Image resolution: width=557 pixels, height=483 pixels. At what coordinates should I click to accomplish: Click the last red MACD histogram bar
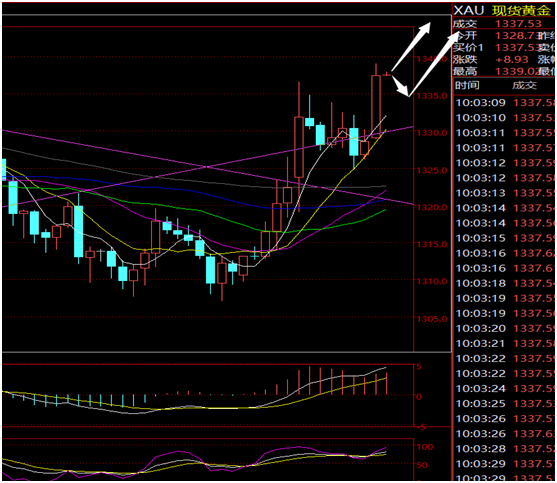tap(386, 384)
